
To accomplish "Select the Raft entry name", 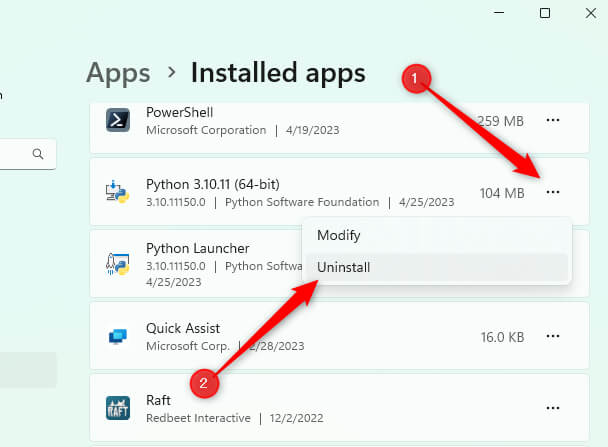I will coord(160,400).
